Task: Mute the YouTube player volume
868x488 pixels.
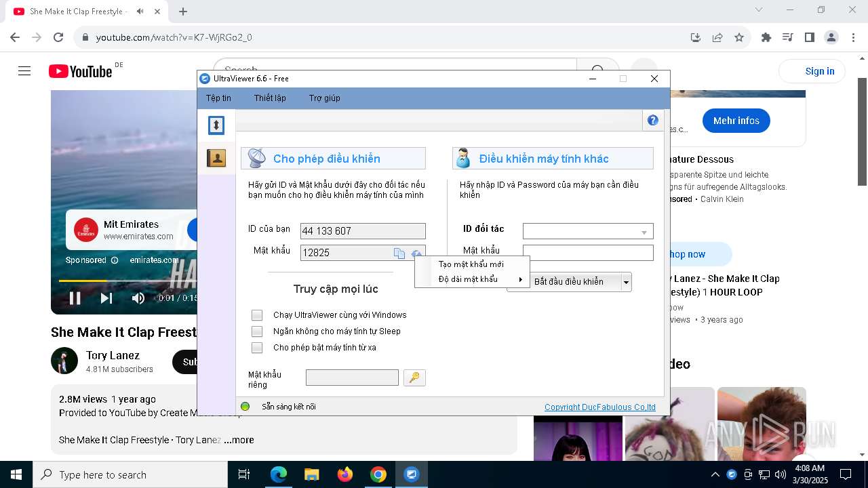Action: pos(138,298)
